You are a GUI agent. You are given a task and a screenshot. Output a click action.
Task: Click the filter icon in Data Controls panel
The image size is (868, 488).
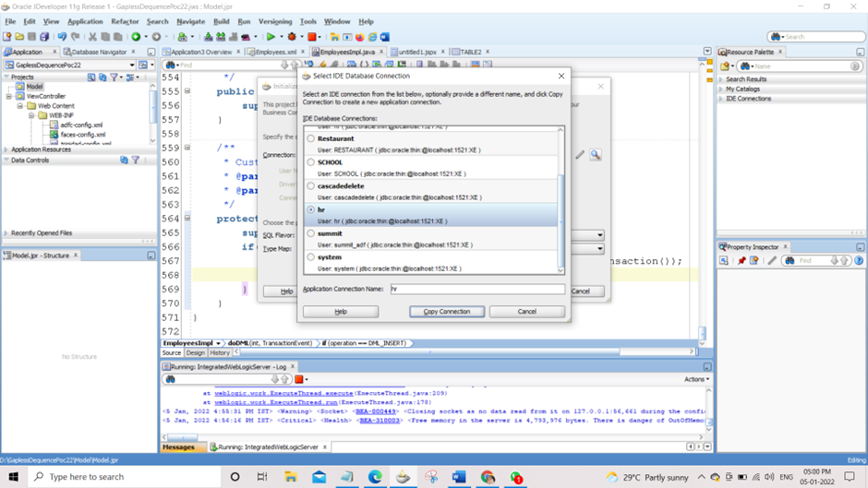tap(136, 160)
